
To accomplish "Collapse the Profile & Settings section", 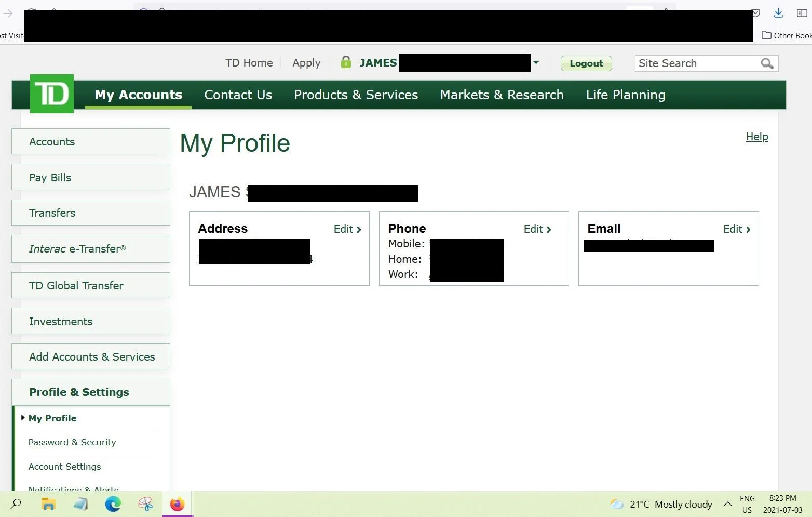I will (91, 392).
